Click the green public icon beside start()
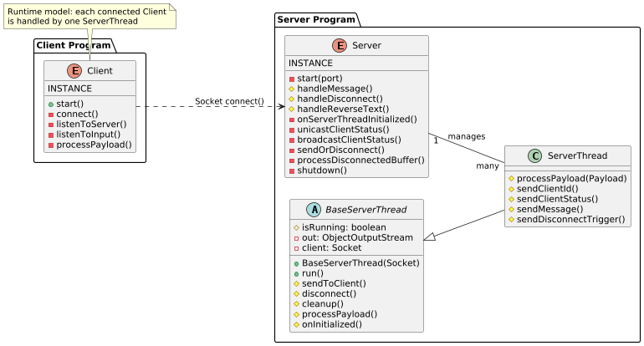The height and width of the screenshot is (346, 644). click(x=51, y=104)
